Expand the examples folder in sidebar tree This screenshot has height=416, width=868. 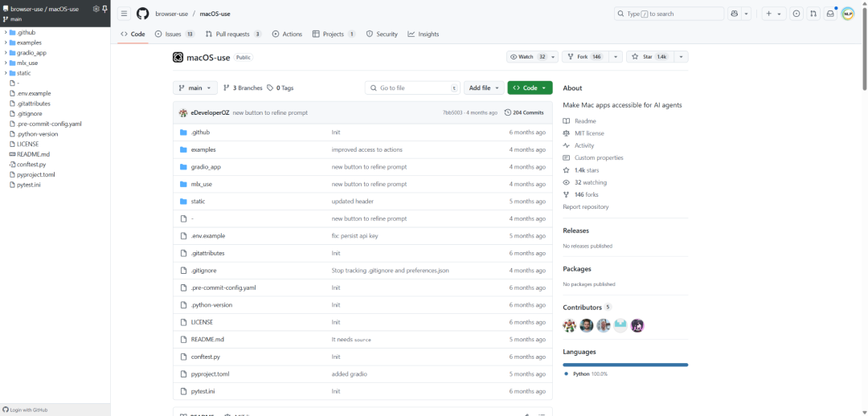point(6,43)
